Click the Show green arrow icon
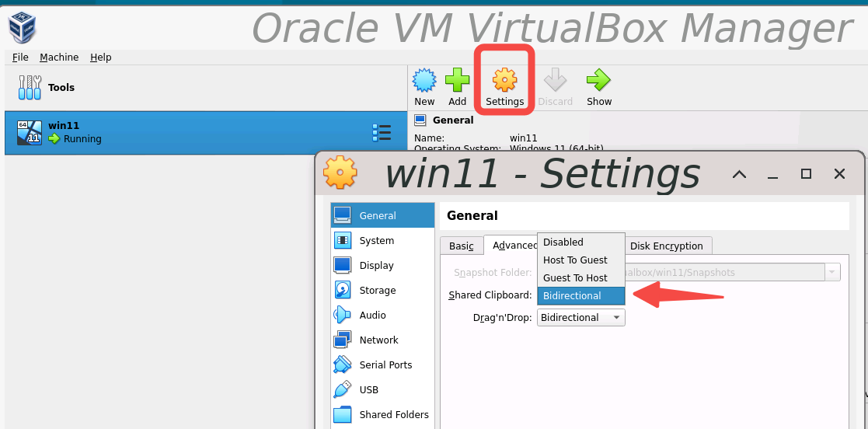Viewport: 868px width, 429px height. click(598, 80)
